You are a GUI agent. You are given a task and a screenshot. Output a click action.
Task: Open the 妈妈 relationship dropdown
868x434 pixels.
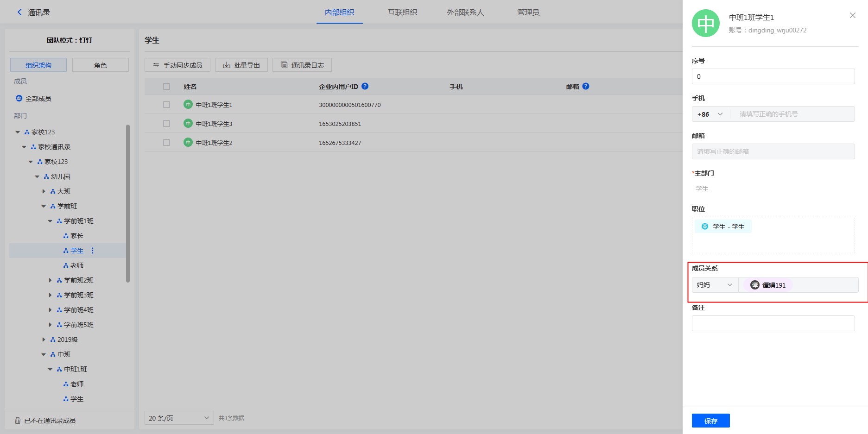715,285
